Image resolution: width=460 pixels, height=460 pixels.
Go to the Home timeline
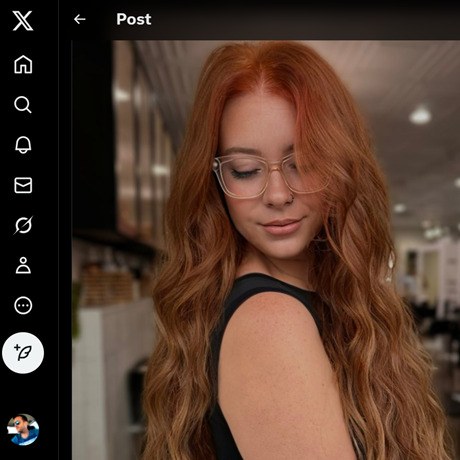point(23,64)
